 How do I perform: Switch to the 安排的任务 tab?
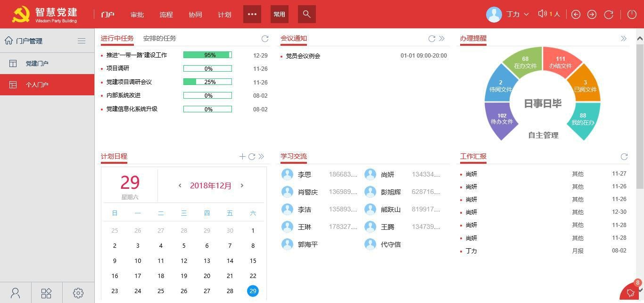pyautogui.click(x=159, y=38)
